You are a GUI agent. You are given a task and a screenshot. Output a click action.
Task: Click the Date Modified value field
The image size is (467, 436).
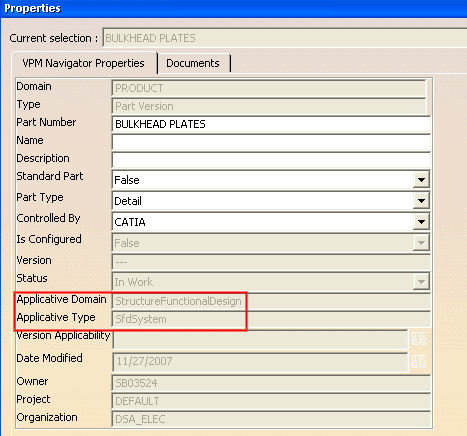point(260,362)
